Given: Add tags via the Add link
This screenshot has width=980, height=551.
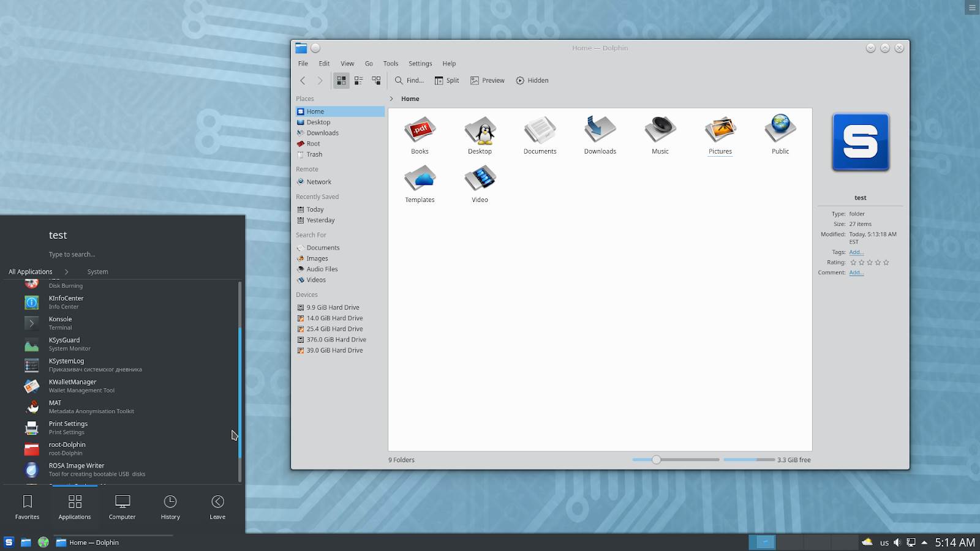Looking at the screenshot, I should coord(856,252).
